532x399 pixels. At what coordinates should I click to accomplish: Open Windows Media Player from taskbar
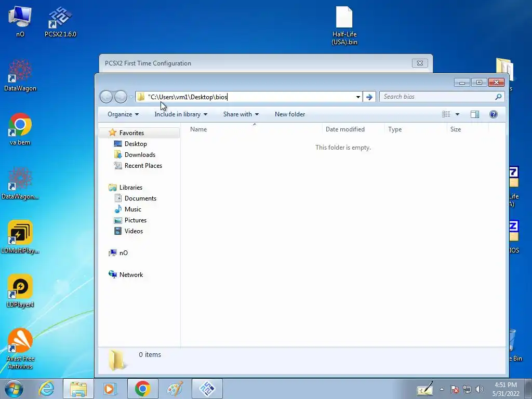pos(110,389)
